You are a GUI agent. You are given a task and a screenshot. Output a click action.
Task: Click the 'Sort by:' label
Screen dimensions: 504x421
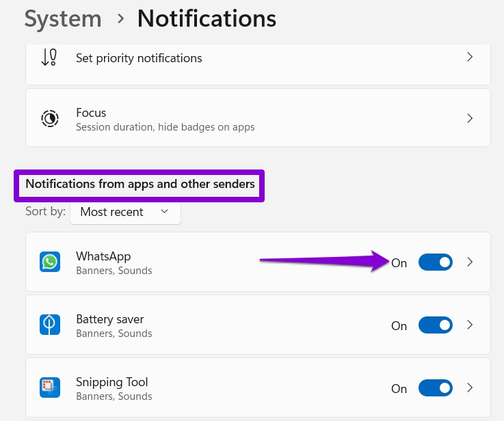tap(45, 211)
